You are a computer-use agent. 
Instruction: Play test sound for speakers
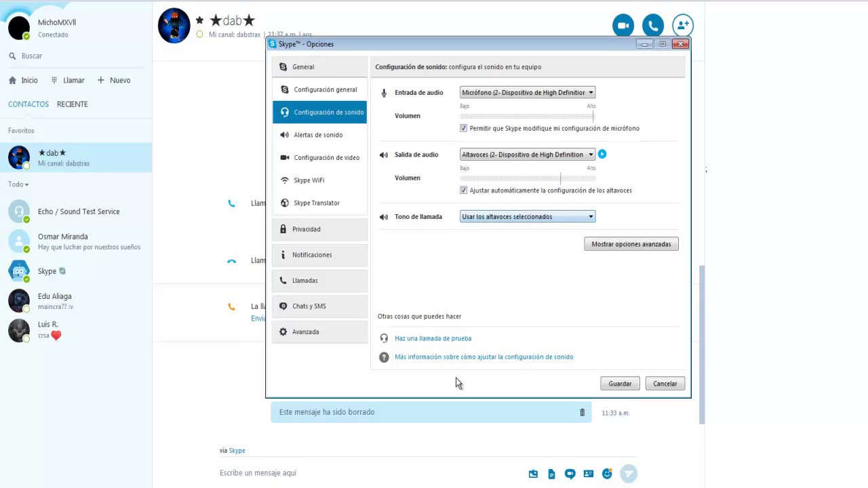point(602,155)
